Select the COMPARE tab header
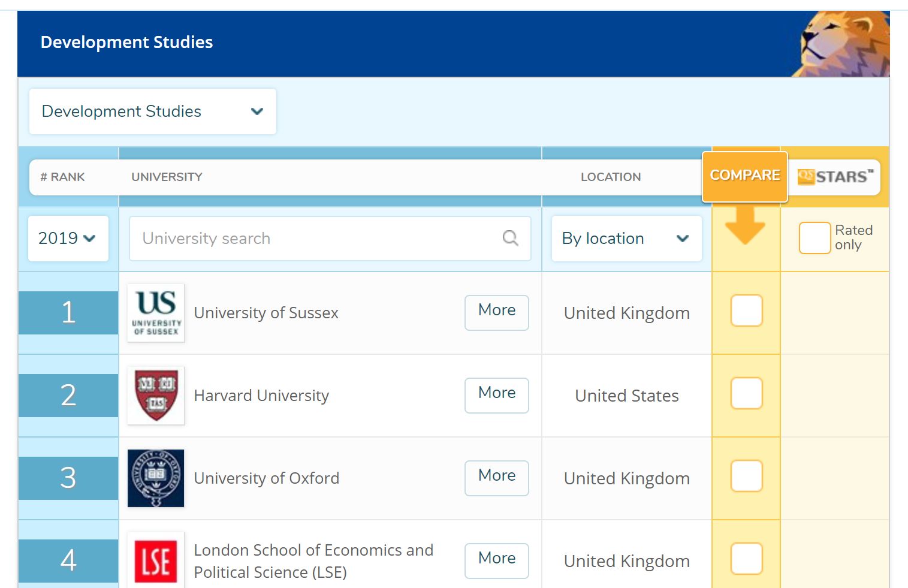 [x=745, y=176]
